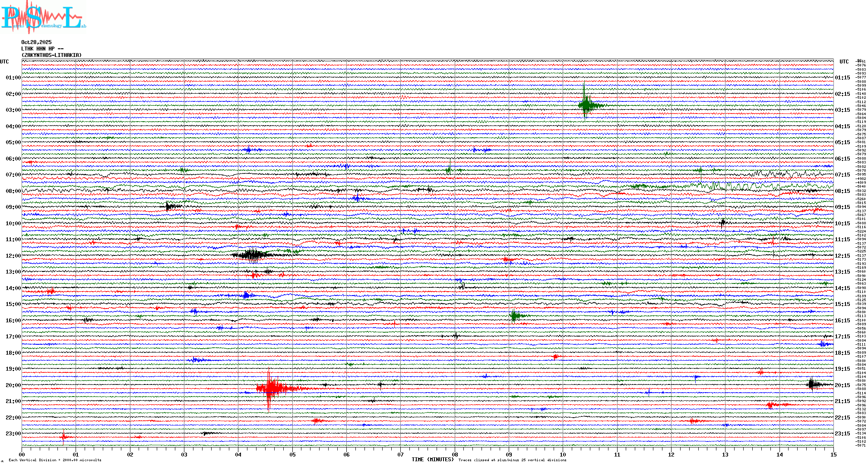Click the Oct28,2025 date text
Screen dimensions: 868x466
[x=36, y=42]
